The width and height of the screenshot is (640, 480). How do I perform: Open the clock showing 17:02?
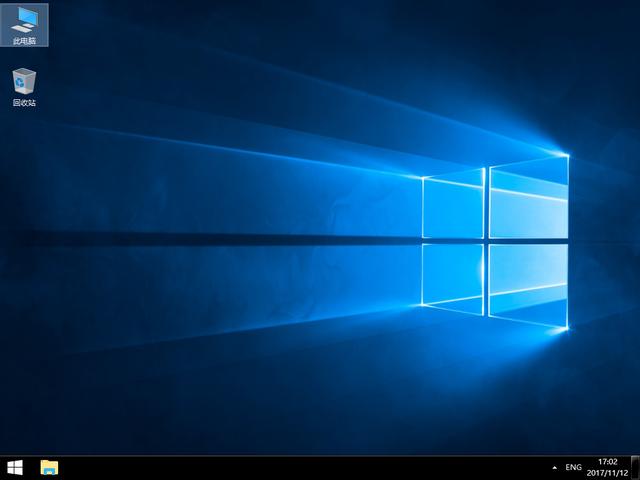(x=608, y=468)
